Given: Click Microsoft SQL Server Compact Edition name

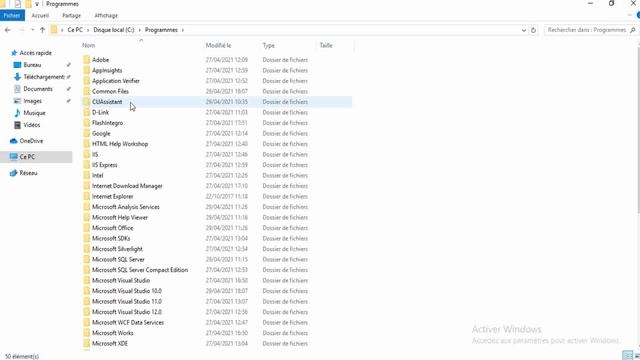Looking at the screenshot, I should pos(140,270).
